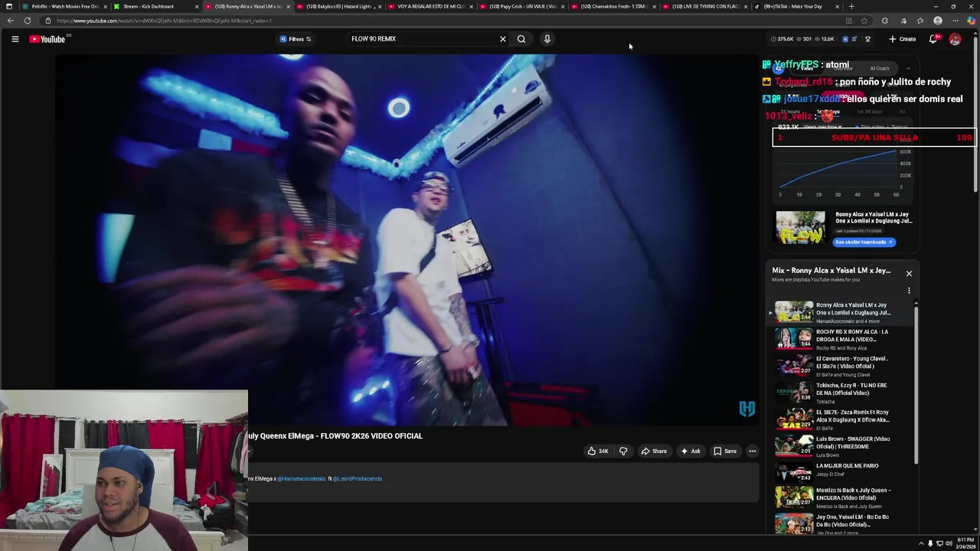Open the Mix playlist options menu
This screenshot has width=980, height=551.
pyautogui.click(x=909, y=291)
